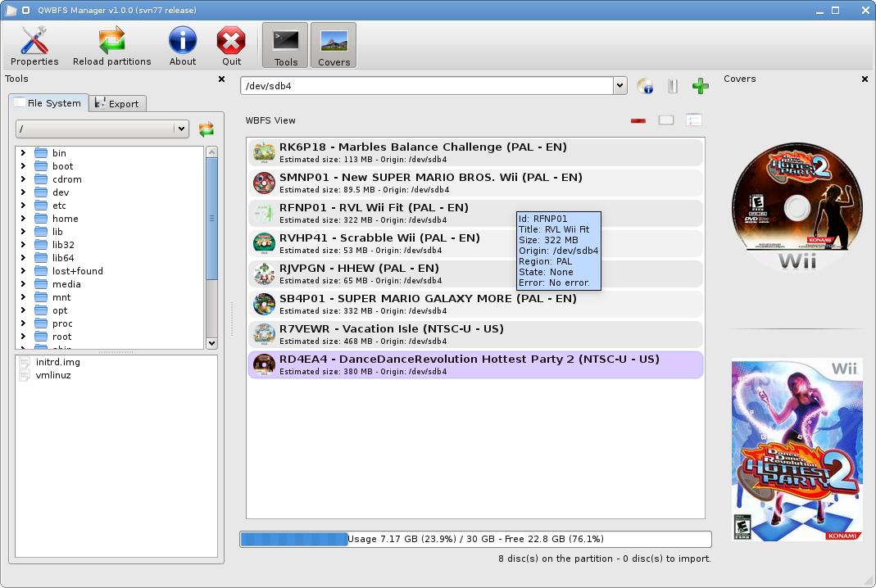This screenshot has height=588, width=876.
Task: Click the green plus add icon
Action: click(x=700, y=86)
